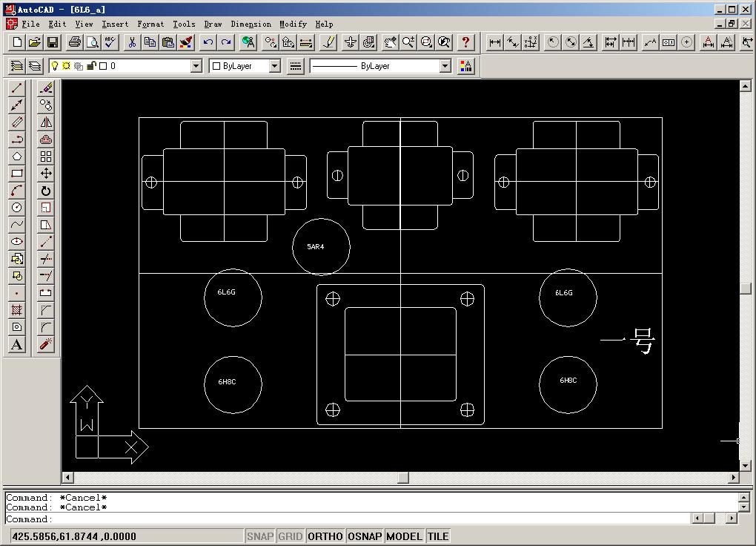Create a new drawing with New icon
The height and width of the screenshot is (546, 756).
tap(17, 42)
